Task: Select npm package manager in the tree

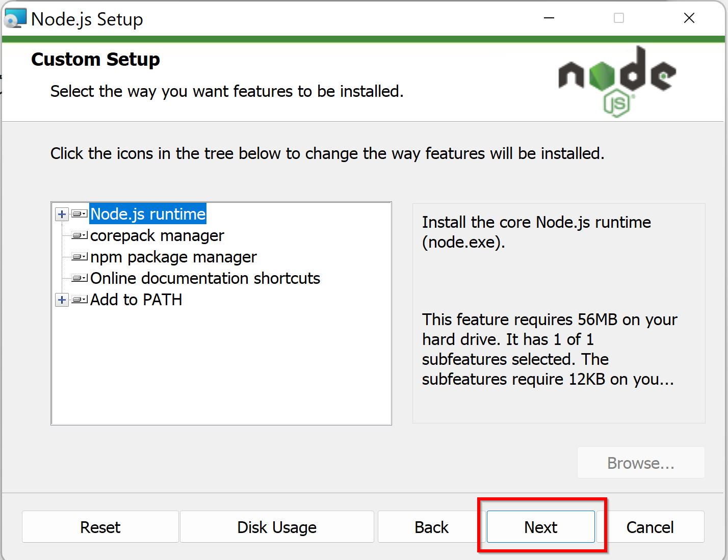Action: [x=173, y=257]
